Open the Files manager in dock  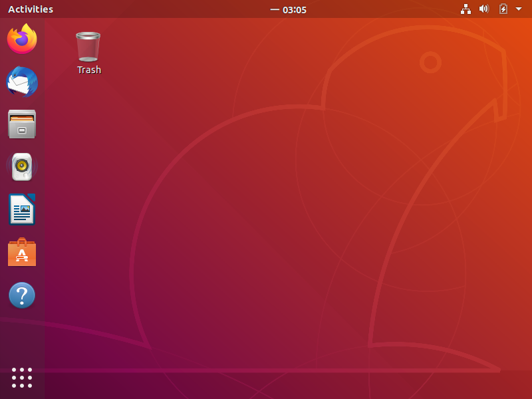click(x=22, y=124)
